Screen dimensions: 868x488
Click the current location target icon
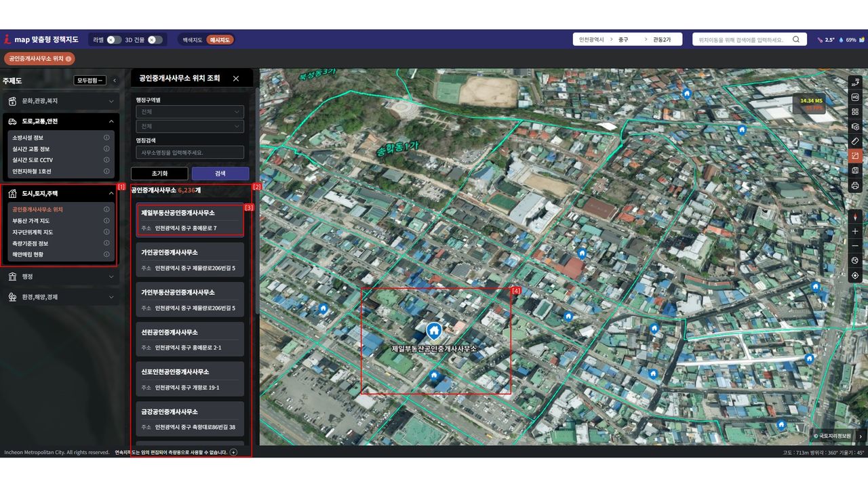pos(855,275)
